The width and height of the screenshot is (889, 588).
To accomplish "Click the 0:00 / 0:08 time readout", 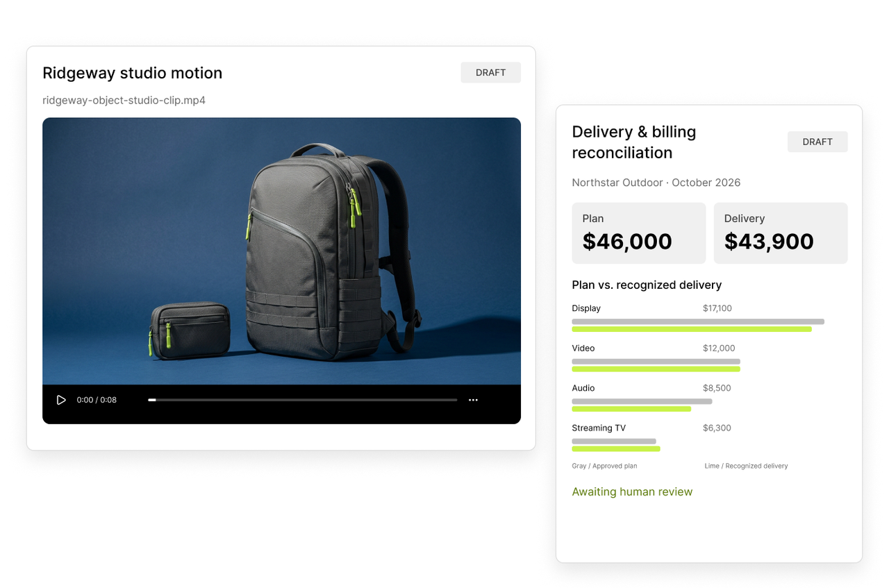I will [97, 400].
